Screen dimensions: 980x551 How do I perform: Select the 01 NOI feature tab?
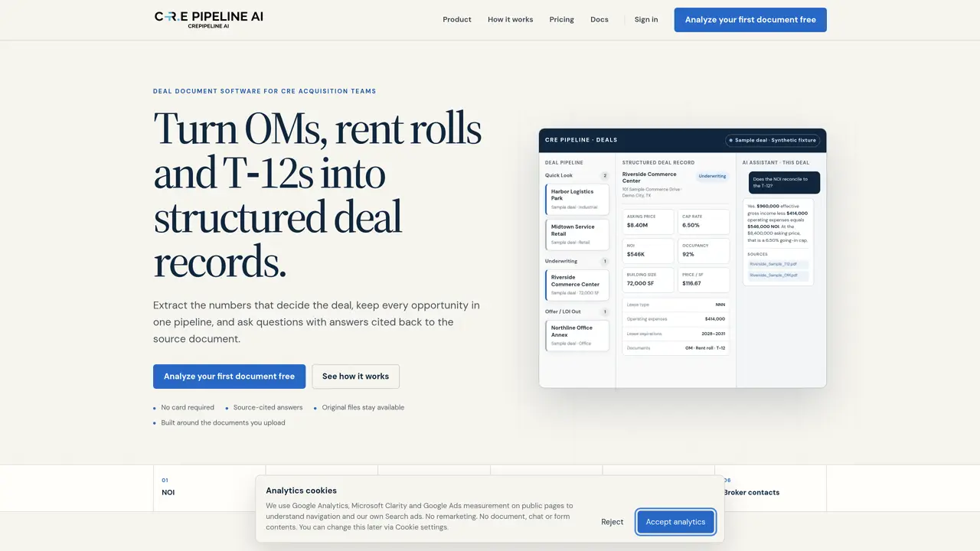point(209,487)
